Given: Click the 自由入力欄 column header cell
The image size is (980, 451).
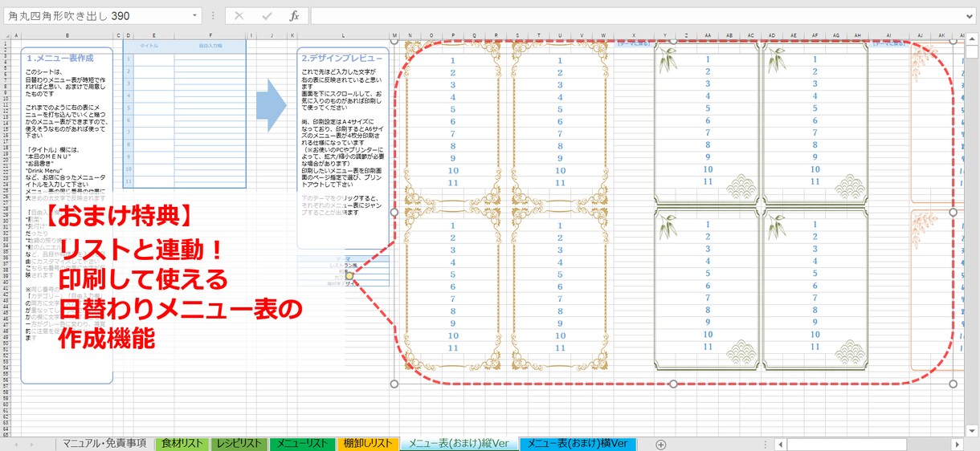Looking at the screenshot, I should click(210, 47).
